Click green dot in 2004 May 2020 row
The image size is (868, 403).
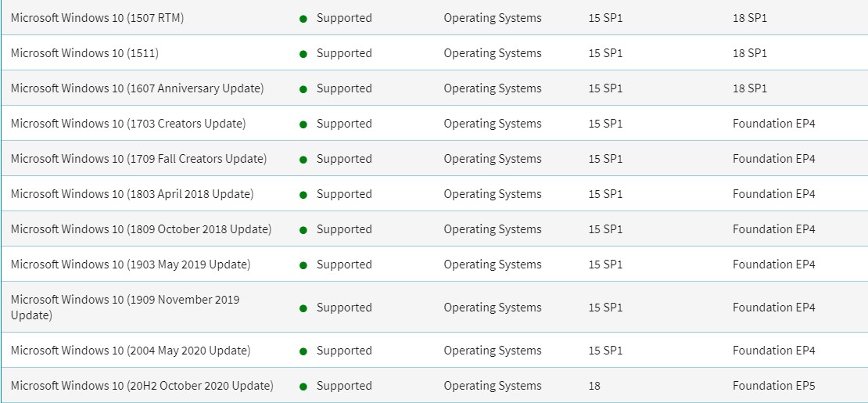[x=303, y=351]
